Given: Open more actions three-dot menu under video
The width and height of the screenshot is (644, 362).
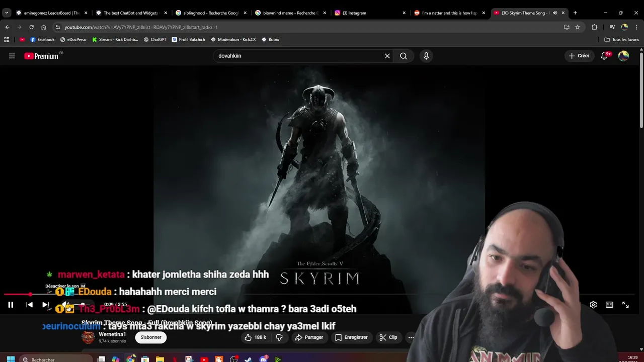Looking at the screenshot, I should (x=411, y=337).
